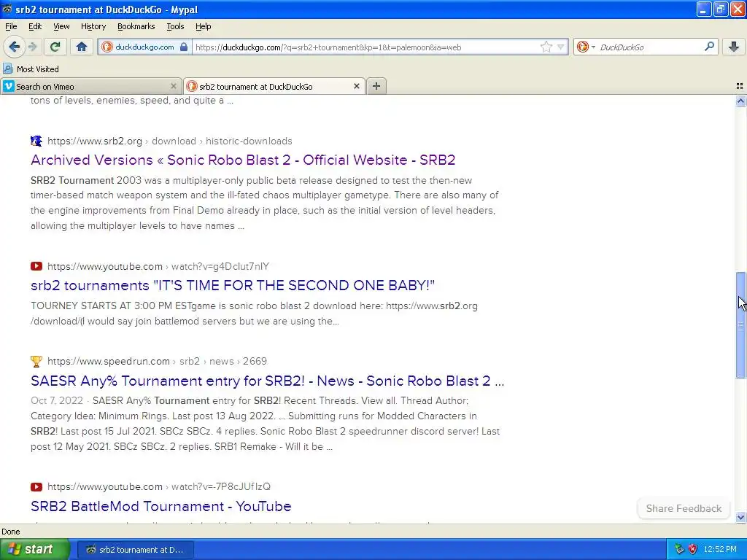
Task: Open the Most Visited bookmarks folder
Action: (31, 69)
